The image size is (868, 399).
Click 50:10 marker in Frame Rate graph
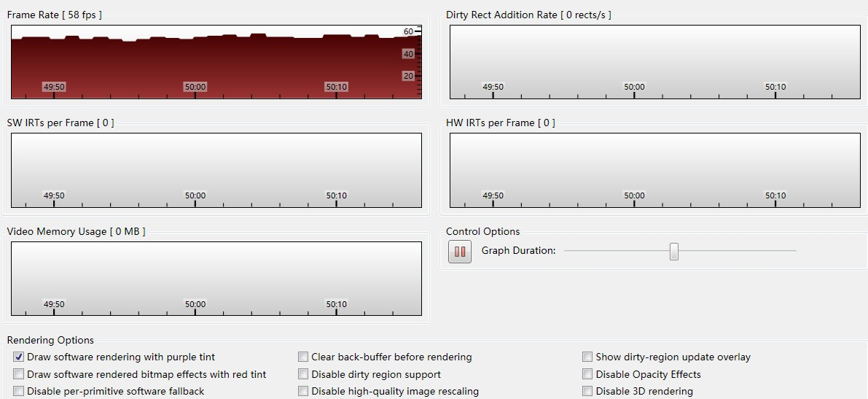click(x=336, y=87)
